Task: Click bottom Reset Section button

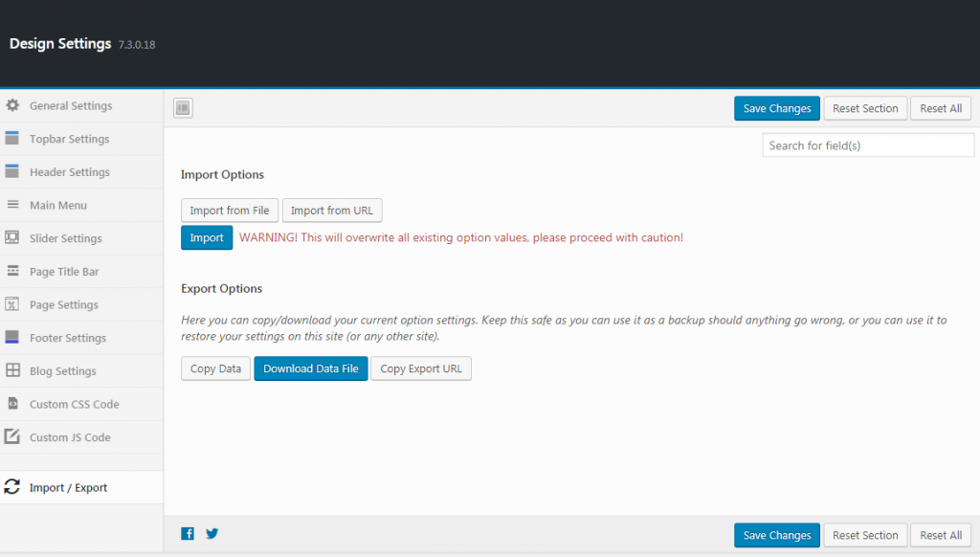Action: (x=865, y=535)
